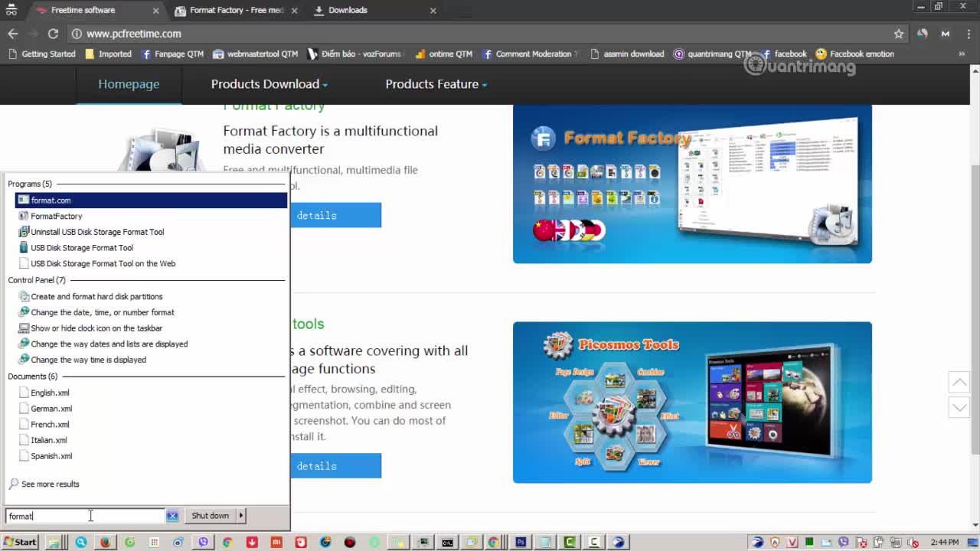
Task: Open Viber from the taskbar
Action: click(203, 542)
